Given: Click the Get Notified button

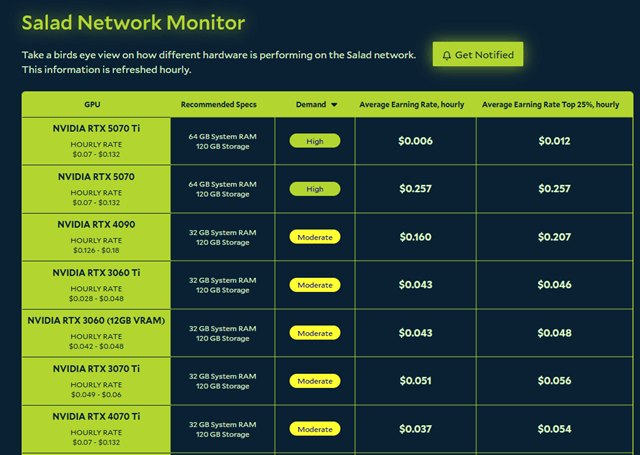Looking at the screenshot, I should coord(478,54).
